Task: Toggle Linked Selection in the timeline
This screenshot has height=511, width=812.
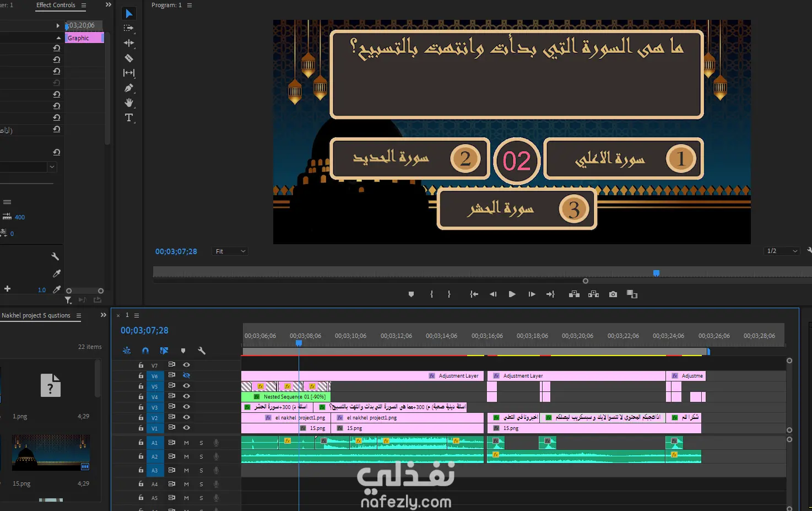Action: [x=164, y=351]
